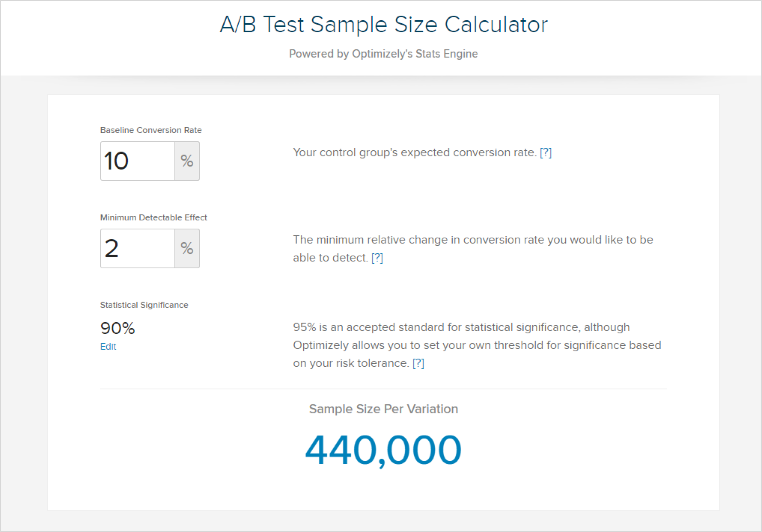
Task: Click the 'Statistical Significance' label
Action: click(x=144, y=305)
